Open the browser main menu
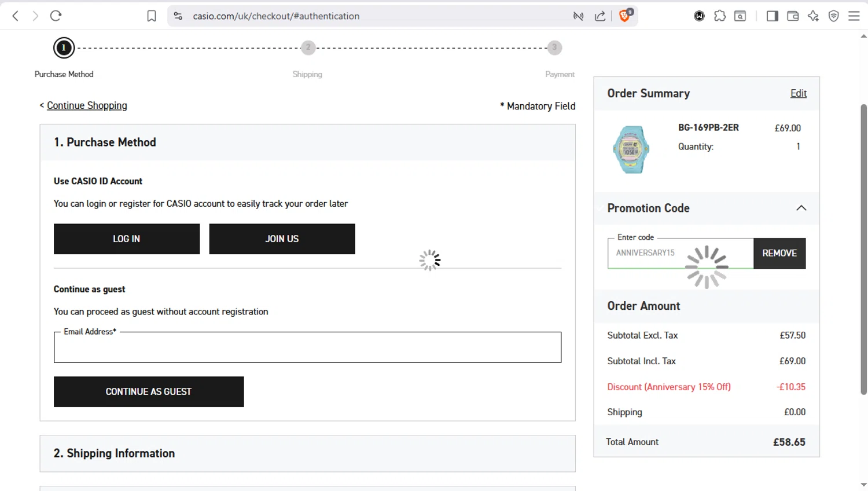The width and height of the screenshot is (868, 491). (x=854, y=16)
